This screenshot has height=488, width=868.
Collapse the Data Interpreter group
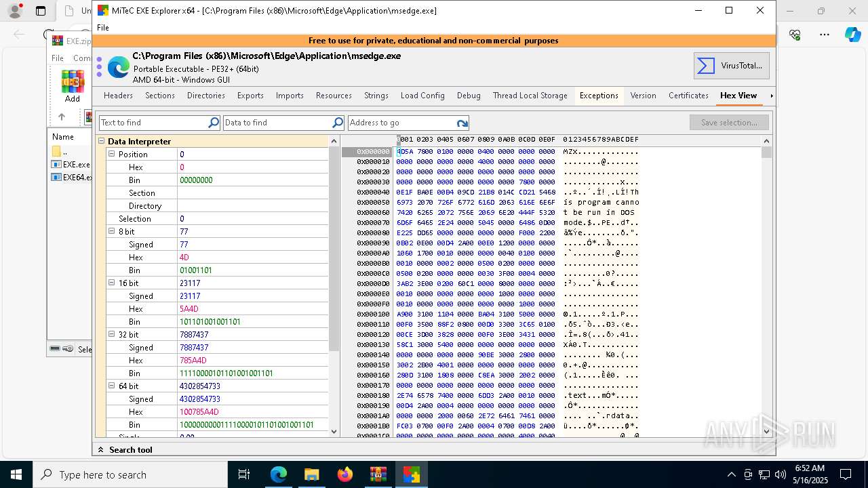pyautogui.click(x=102, y=142)
